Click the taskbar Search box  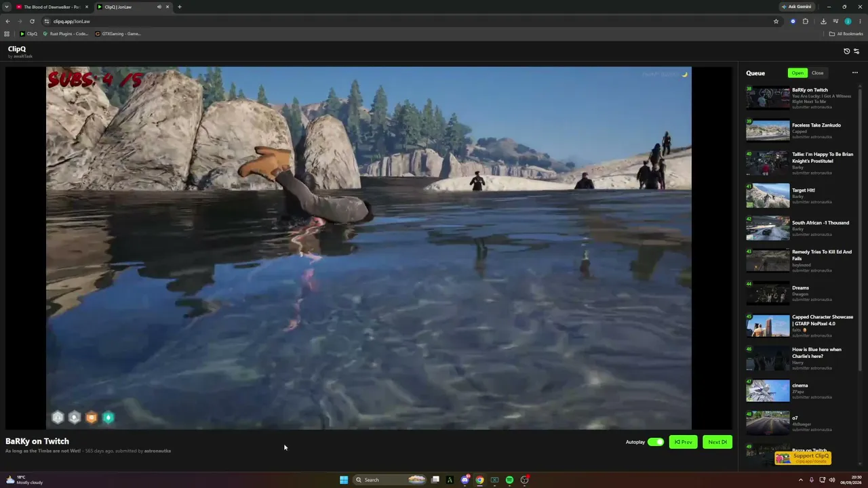pyautogui.click(x=390, y=480)
